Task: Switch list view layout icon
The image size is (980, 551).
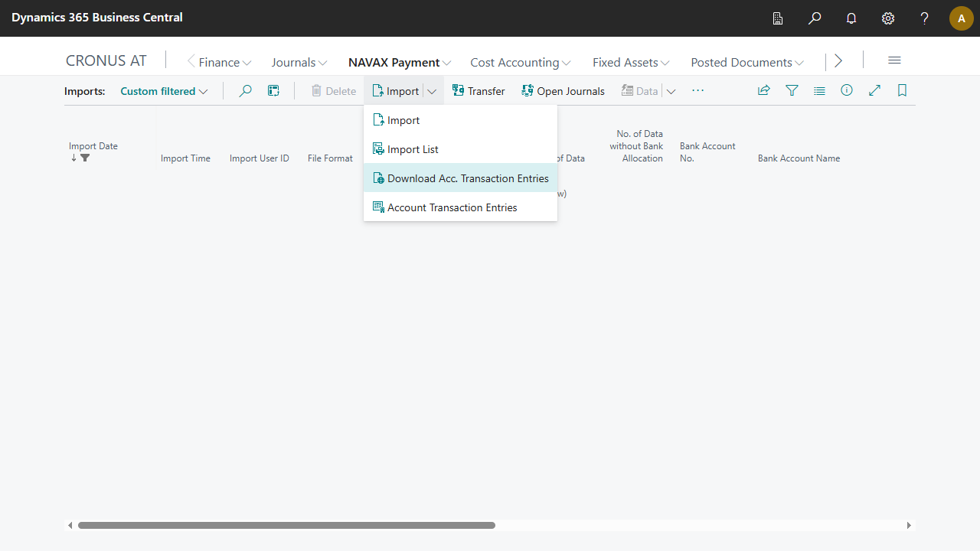Action: click(819, 91)
